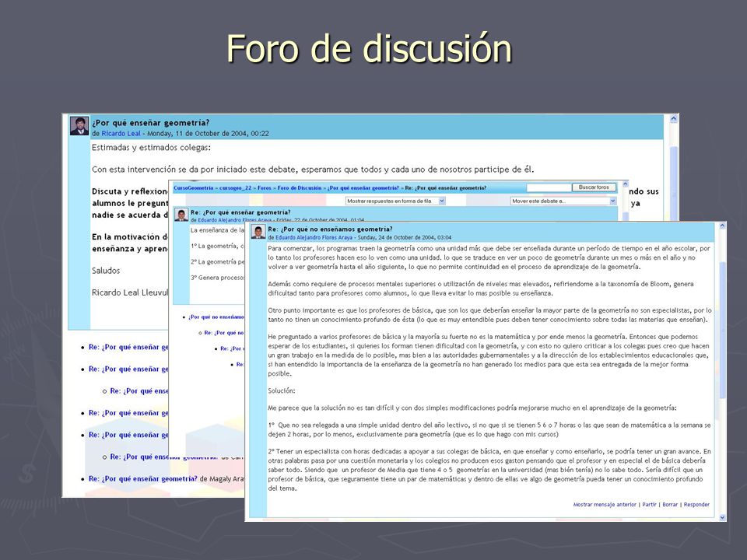Click the slide title 'Foro de discusión'
747x560 pixels.
[369, 48]
